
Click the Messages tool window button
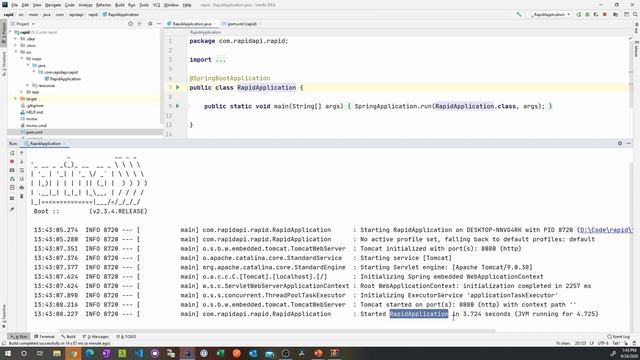(x=96, y=337)
